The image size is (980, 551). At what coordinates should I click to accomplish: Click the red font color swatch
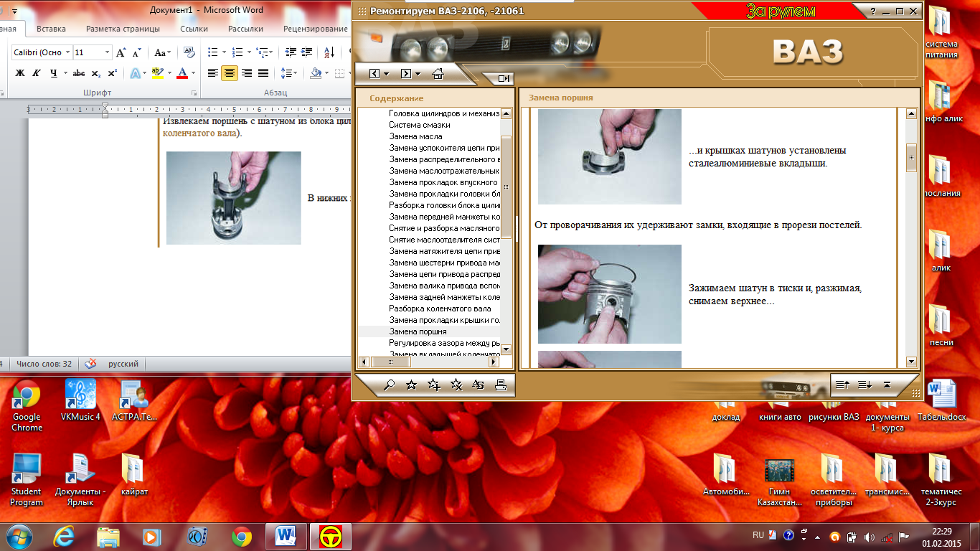click(x=182, y=73)
